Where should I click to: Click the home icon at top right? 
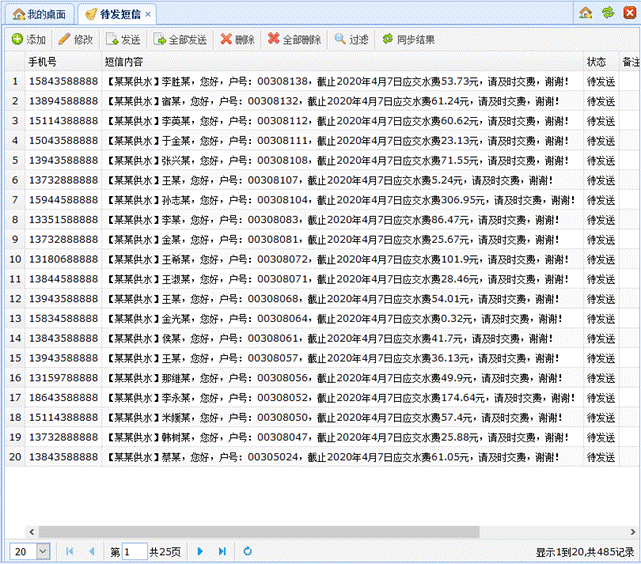[585, 13]
